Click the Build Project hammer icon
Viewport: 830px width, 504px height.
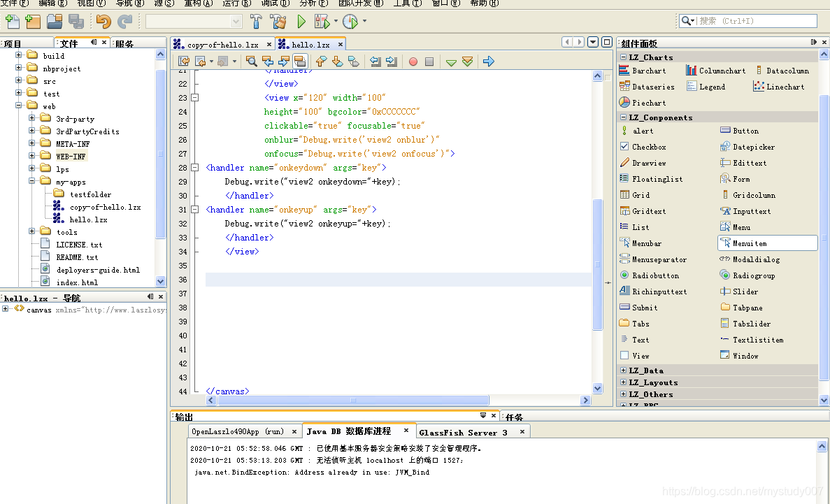pos(256,21)
